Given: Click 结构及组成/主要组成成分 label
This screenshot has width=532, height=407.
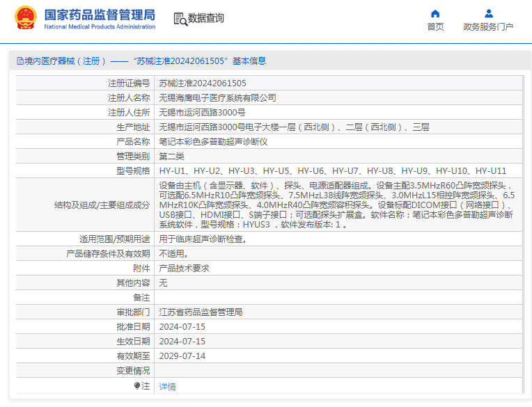Looking at the screenshot, I should (102, 205).
